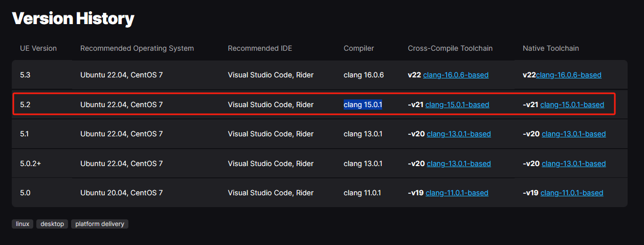This screenshot has height=245, width=644.
Task: Click the highlighted clang 15.0.1 text
Action: pyautogui.click(x=363, y=105)
